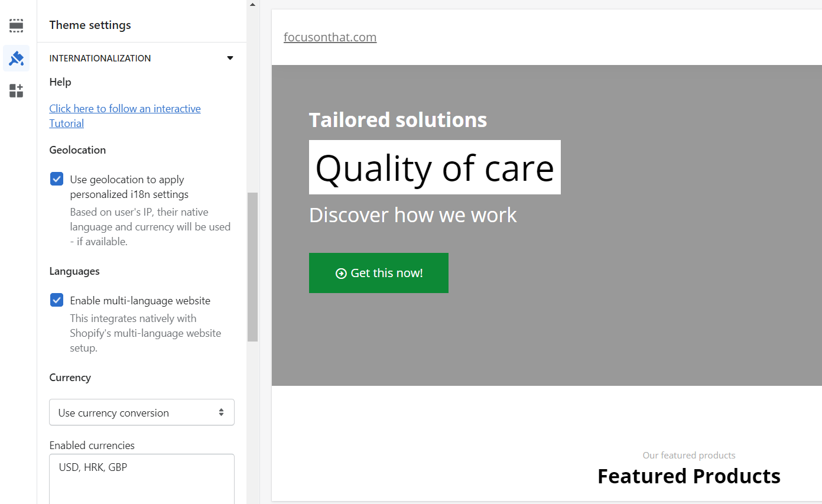Click the Featured Products heading
The width and height of the screenshot is (822, 504).
(689, 476)
